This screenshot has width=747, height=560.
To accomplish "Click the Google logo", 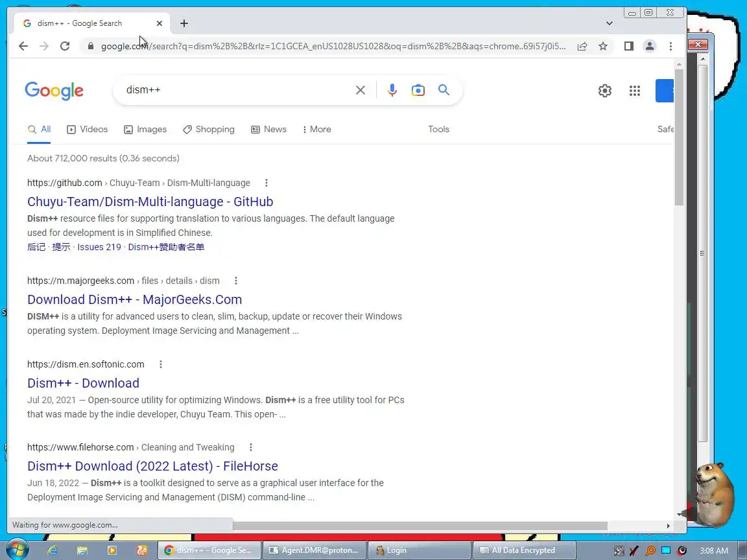I will tap(54, 91).
